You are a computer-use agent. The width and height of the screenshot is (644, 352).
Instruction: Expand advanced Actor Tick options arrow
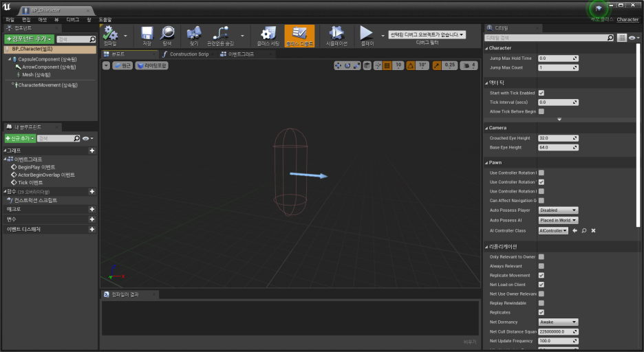[x=559, y=120]
